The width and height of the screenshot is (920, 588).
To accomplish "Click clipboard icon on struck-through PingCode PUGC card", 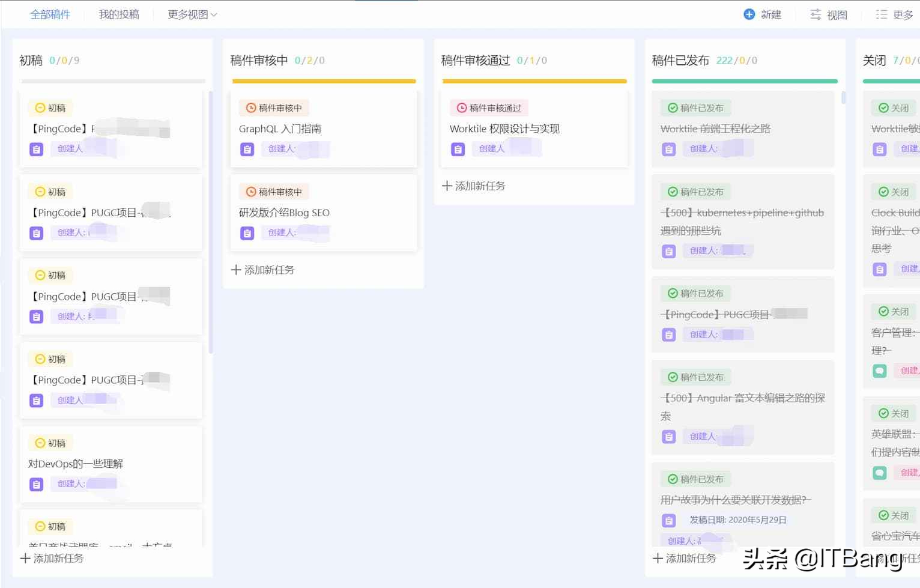I will click(669, 335).
